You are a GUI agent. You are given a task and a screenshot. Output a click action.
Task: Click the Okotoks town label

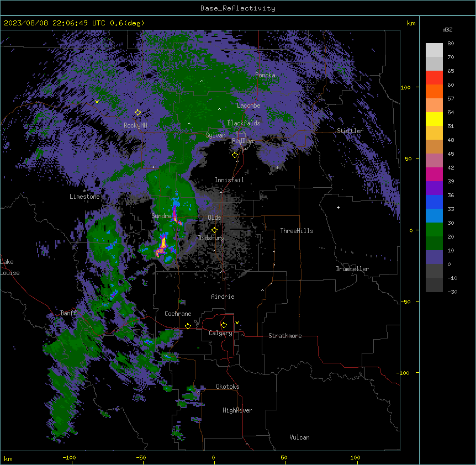[x=228, y=387]
